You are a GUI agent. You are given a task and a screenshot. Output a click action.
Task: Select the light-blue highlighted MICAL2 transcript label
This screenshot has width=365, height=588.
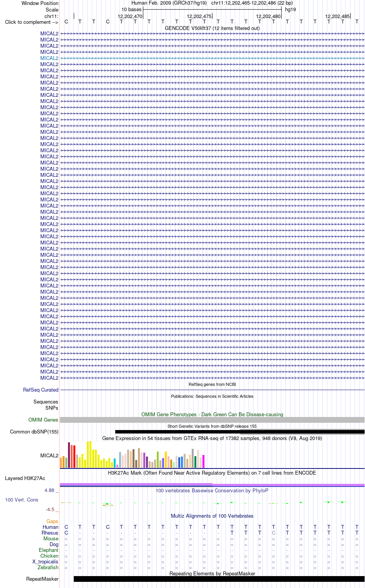coord(49,58)
